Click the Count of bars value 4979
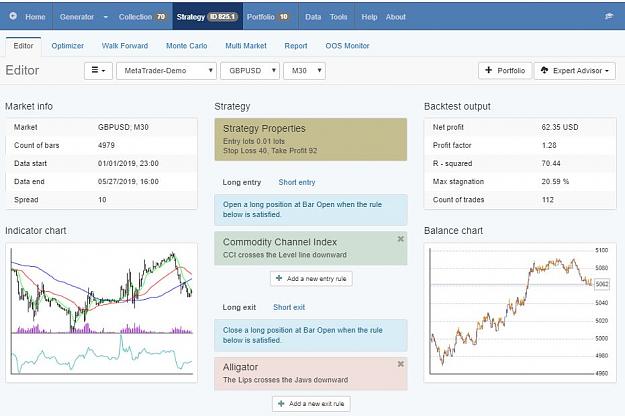Image resolution: width=625 pixels, height=416 pixels. click(106, 145)
